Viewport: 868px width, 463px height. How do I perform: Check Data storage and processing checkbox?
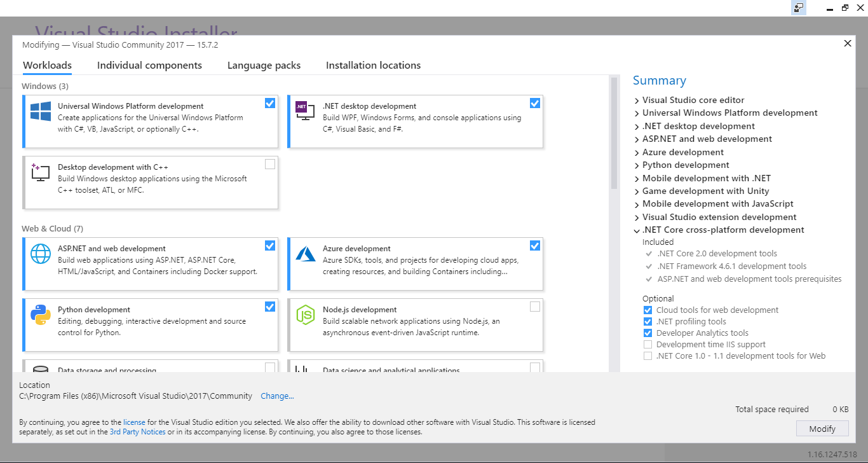(x=270, y=367)
